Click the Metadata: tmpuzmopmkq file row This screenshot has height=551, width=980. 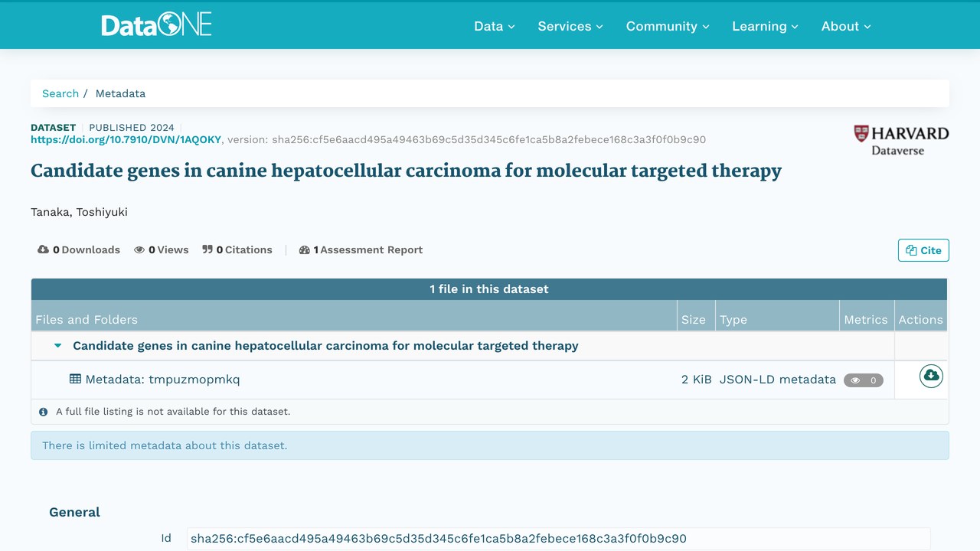pyautogui.click(x=489, y=380)
